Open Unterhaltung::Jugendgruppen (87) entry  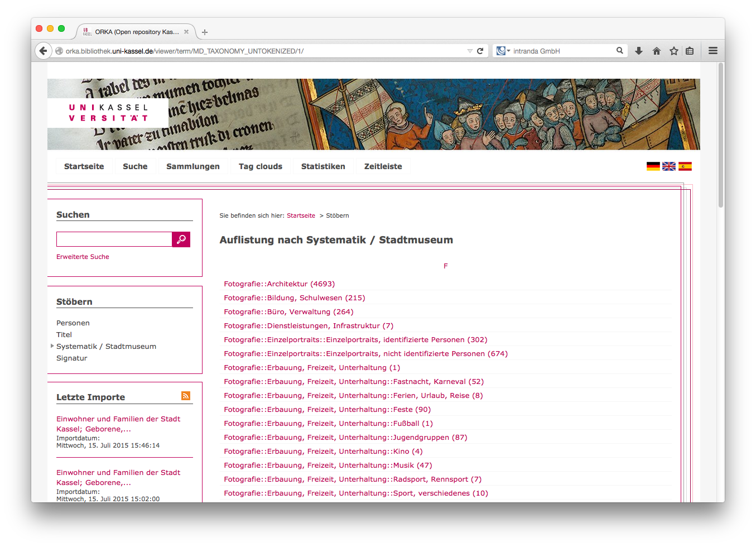pos(345,438)
